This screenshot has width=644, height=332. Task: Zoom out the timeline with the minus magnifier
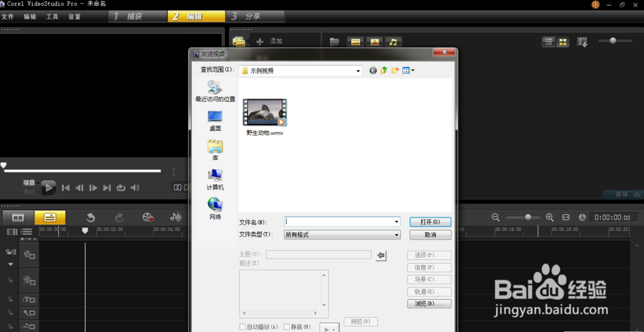coord(496,217)
